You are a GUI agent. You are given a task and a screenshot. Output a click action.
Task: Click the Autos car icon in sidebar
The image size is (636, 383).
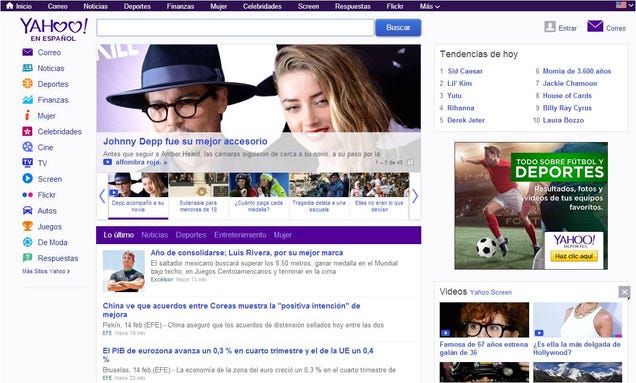(27, 211)
